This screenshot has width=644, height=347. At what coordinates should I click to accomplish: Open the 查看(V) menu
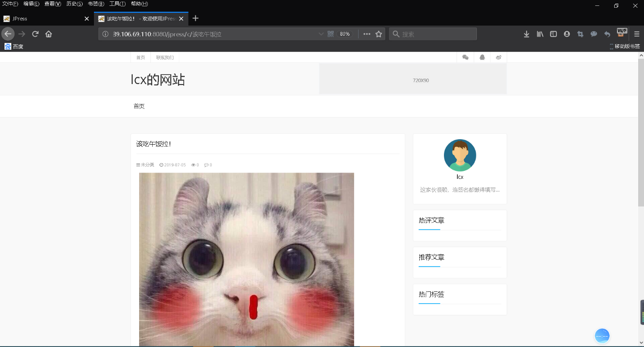click(52, 4)
